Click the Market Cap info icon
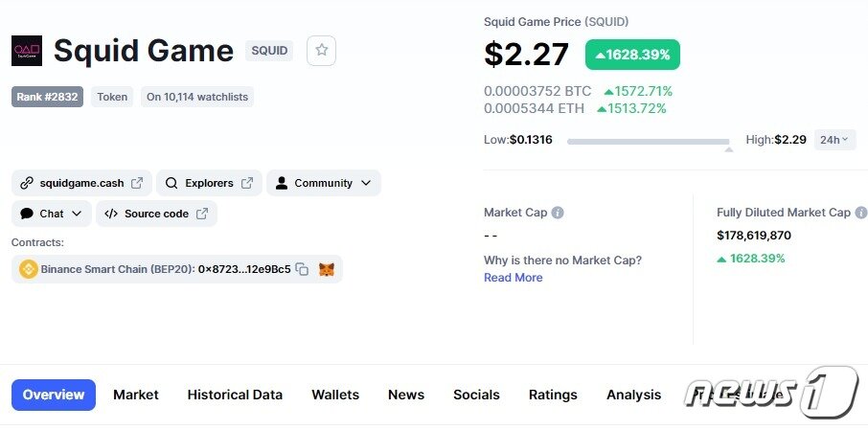868x430 pixels. pos(558,213)
